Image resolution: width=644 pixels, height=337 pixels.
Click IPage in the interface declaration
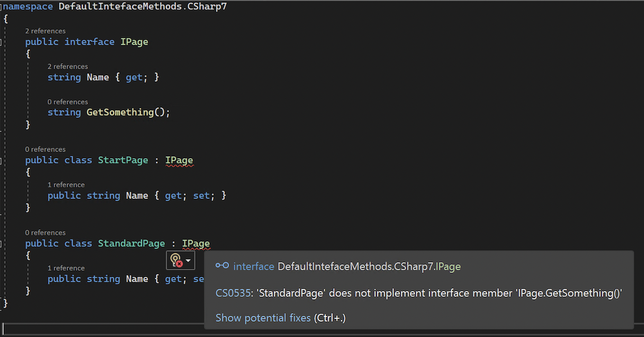134,42
